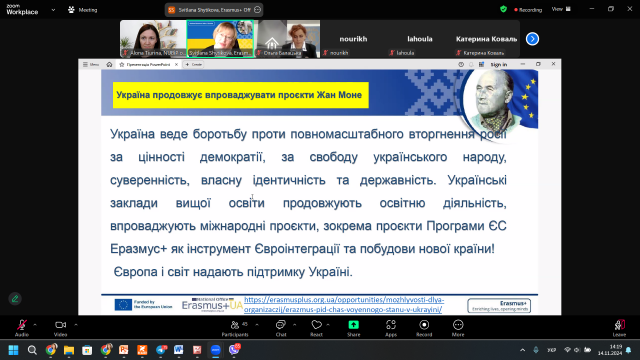Start recording with Record button
Image resolution: width=640 pixels, height=360 pixels.
click(x=424, y=328)
